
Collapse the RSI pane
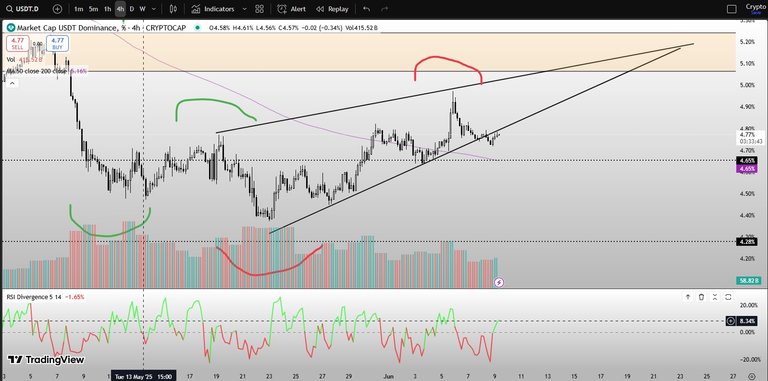pyautogui.click(x=715, y=297)
